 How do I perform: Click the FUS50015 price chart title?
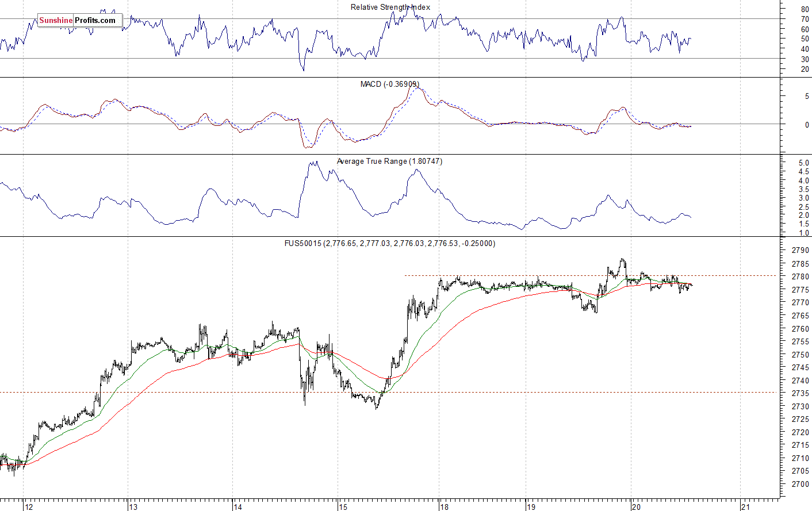tap(390, 244)
